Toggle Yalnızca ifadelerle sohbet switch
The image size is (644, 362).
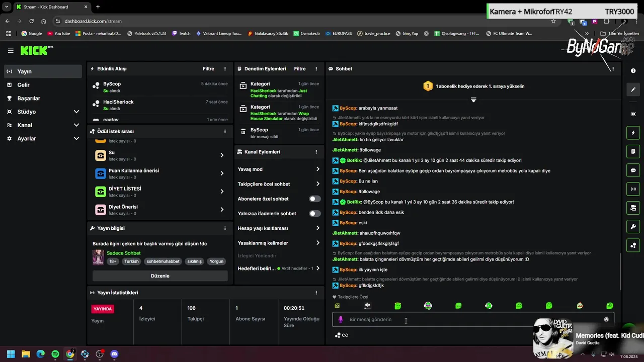click(315, 214)
